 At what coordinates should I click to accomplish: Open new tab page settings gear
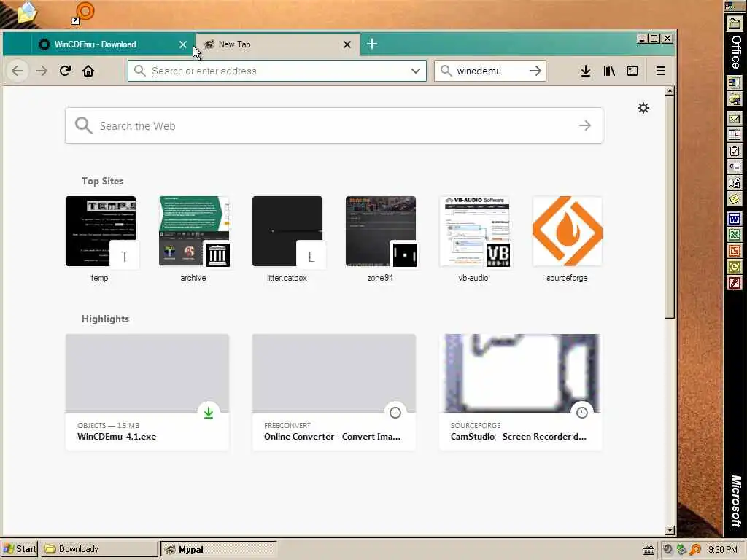pos(643,108)
